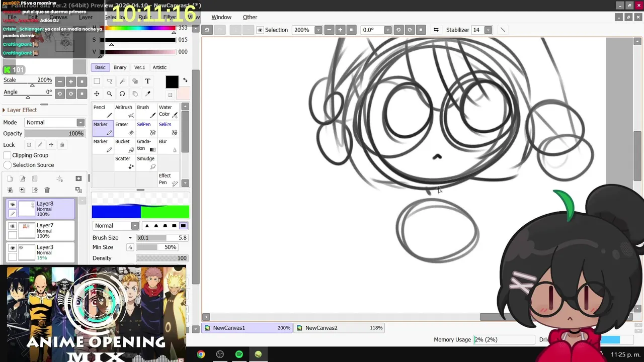The height and width of the screenshot is (362, 644).
Task: Select the flat square brush edge shape
Action: coord(183,226)
